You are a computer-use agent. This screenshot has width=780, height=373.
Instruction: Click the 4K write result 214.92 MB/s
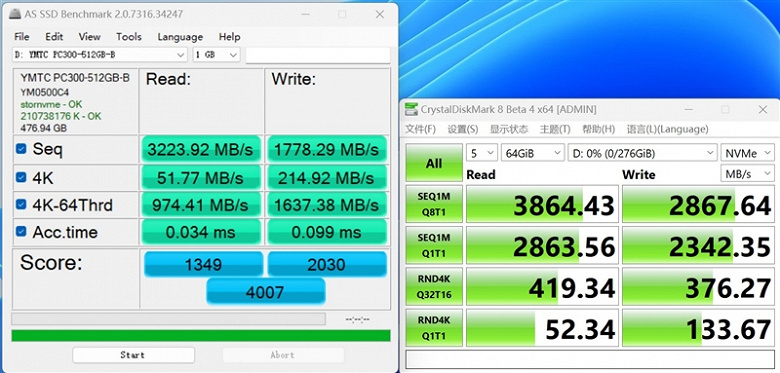[327, 177]
